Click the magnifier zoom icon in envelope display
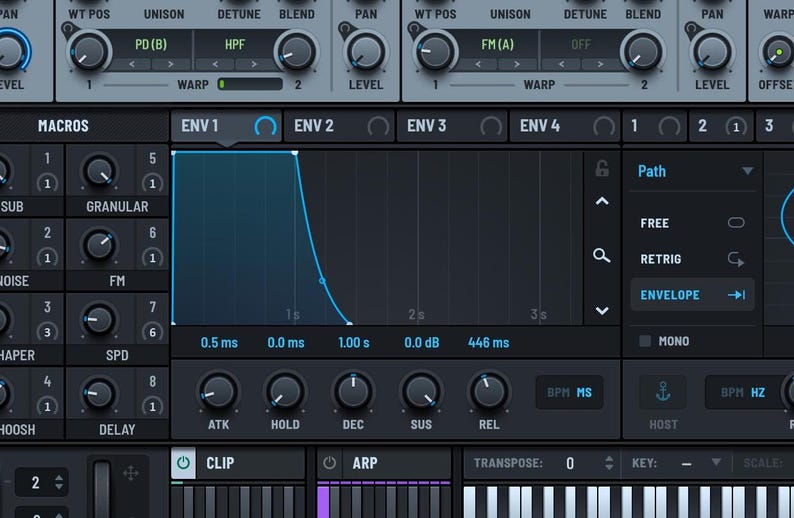 tap(602, 256)
